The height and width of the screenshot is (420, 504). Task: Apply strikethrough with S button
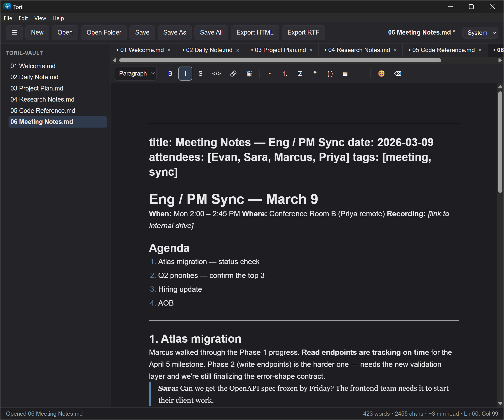point(200,74)
